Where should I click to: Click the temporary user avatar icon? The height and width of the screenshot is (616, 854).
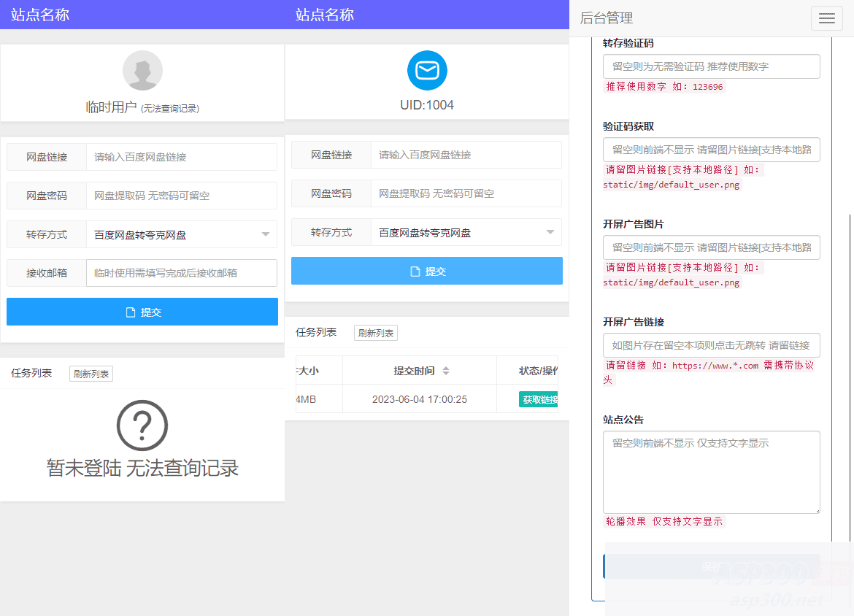142,70
